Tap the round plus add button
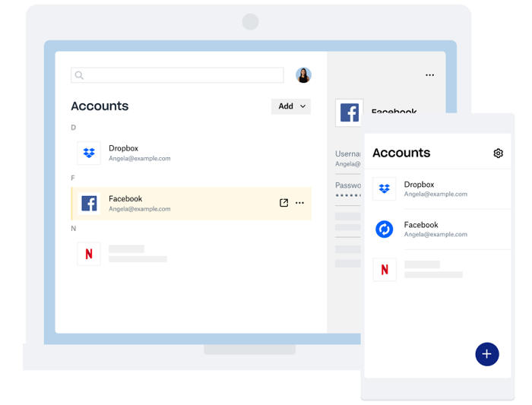532x405 pixels. pyautogui.click(x=487, y=354)
